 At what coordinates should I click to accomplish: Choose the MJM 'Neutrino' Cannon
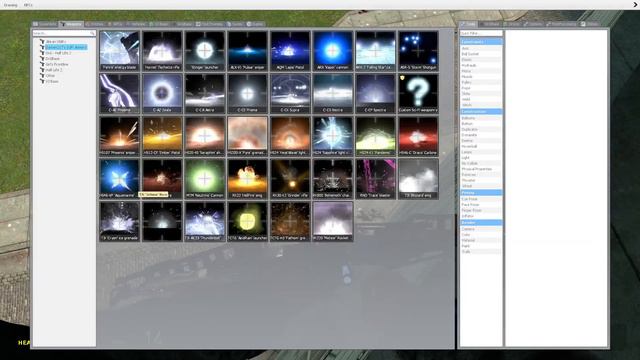click(205, 179)
